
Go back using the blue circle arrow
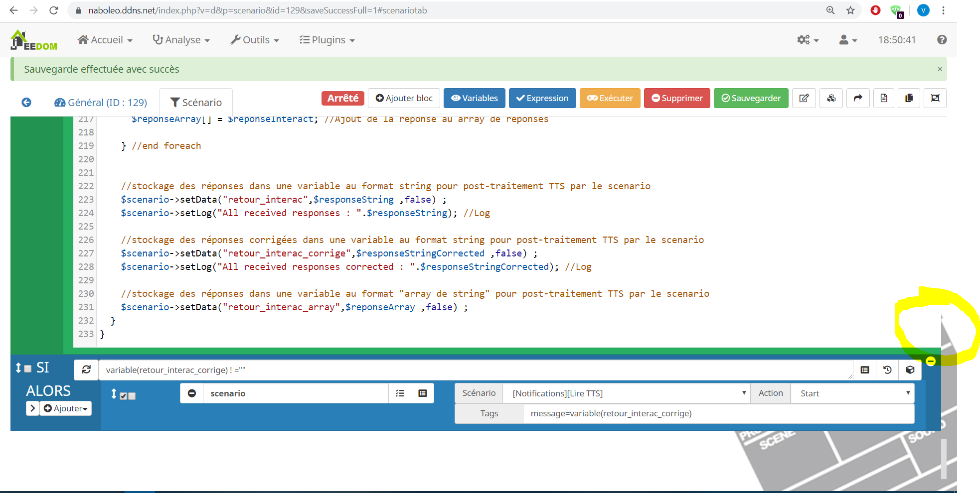coord(26,102)
